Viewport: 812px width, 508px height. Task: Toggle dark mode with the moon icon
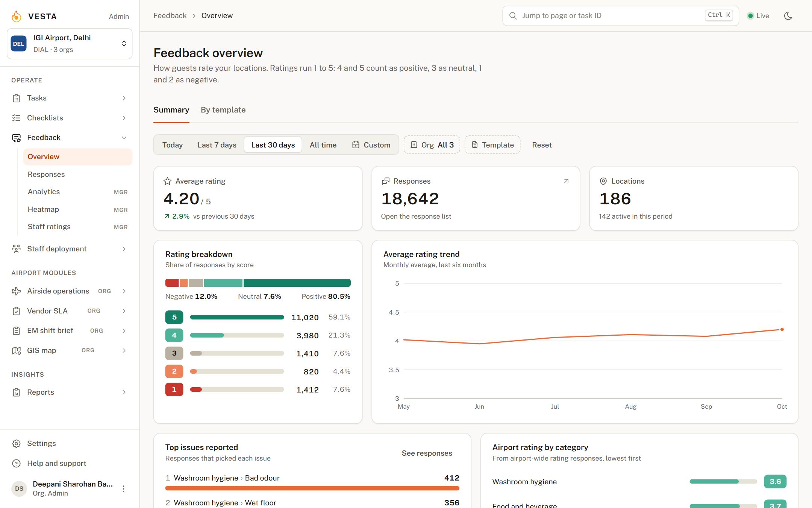pos(788,16)
